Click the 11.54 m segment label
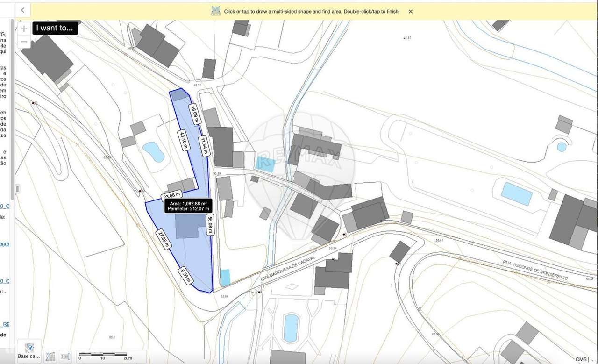This screenshot has height=364, width=598. tap(204, 146)
